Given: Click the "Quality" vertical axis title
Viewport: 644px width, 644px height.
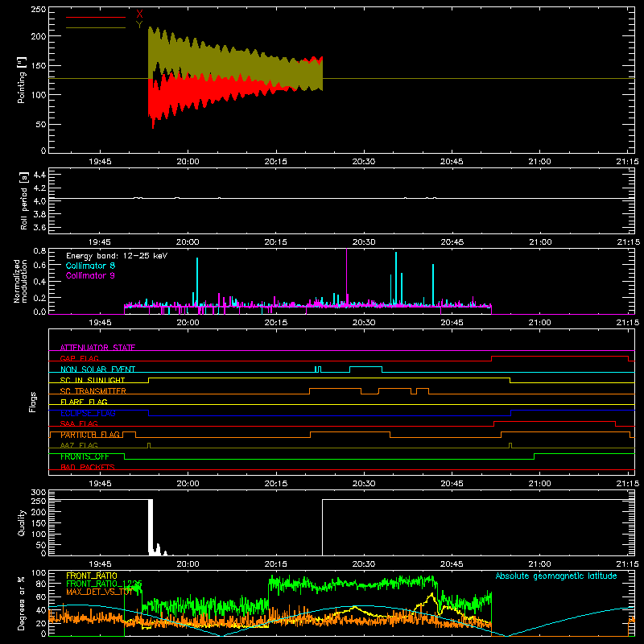Looking at the screenshot, I should [x=22, y=522].
